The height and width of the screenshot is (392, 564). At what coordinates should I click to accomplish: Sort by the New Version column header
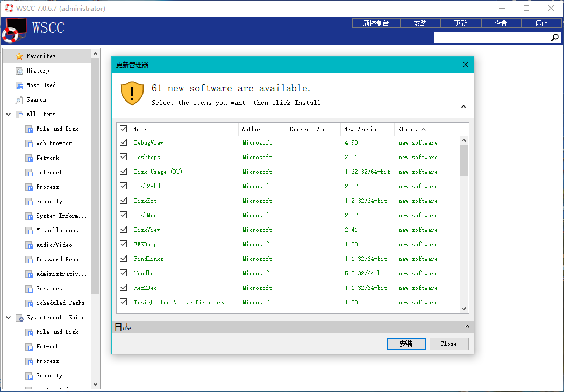(367, 129)
